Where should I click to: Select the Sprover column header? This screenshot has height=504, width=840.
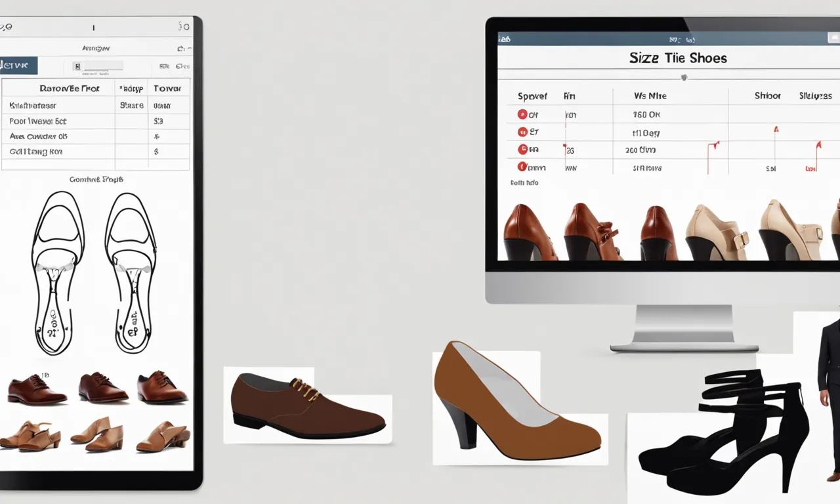click(x=532, y=95)
